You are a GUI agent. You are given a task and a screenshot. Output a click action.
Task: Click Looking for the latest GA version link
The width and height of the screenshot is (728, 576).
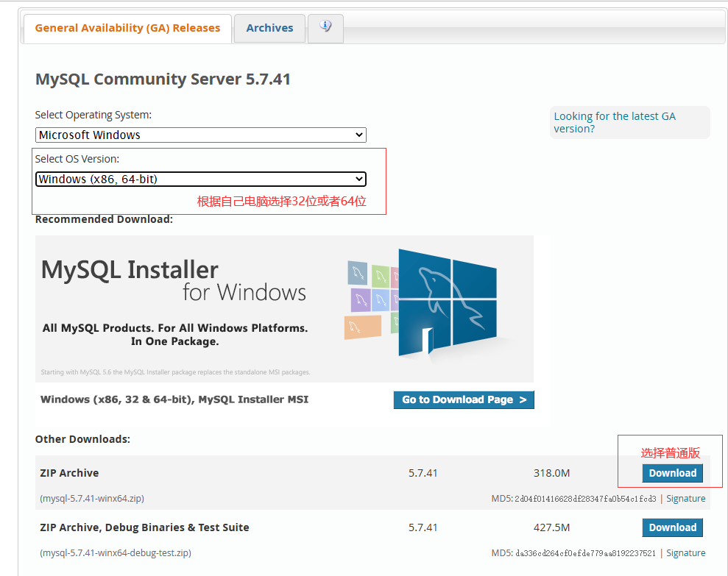pyautogui.click(x=615, y=123)
